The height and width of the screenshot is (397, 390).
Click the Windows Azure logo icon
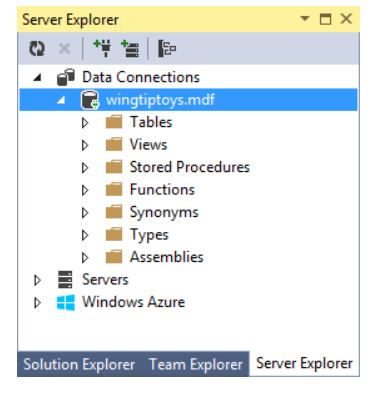coord(66,302)
